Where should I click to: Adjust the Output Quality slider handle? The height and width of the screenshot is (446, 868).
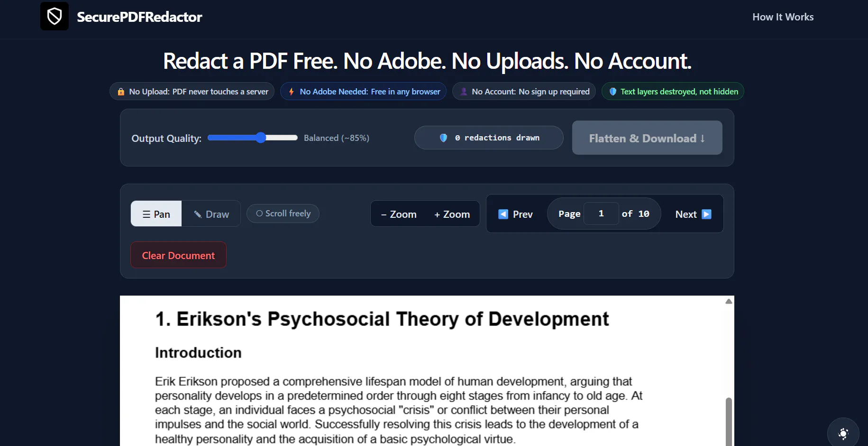(261, 138)
